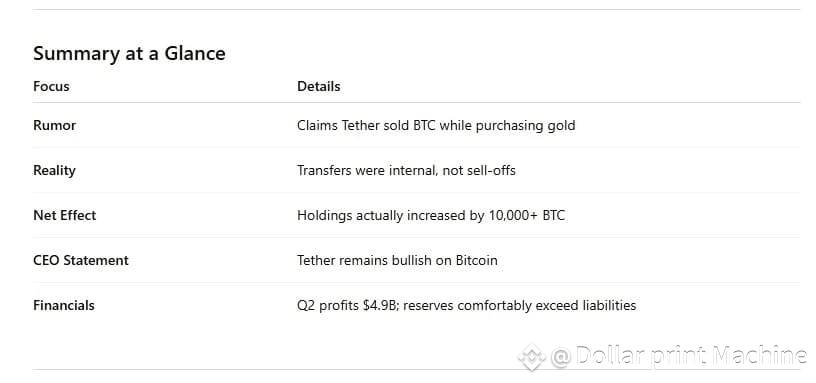Image resolution: width=816 pixels, height=383 pixels.
Task: Click the Binance logo in the watermark
Action: pos(531,358)
